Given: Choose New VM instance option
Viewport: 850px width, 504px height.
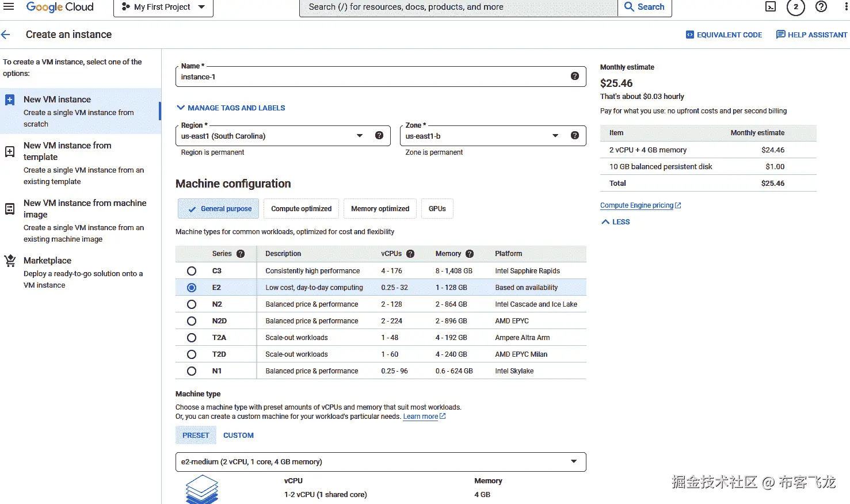Looking at the screenshot, I should click(x=80, y=111).
